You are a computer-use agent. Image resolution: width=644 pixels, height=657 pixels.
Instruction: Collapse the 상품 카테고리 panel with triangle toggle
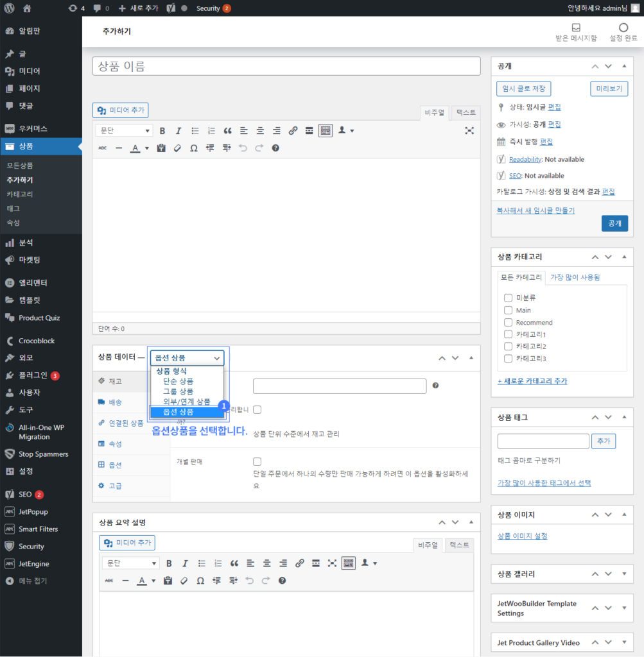[x=624, y=257]
